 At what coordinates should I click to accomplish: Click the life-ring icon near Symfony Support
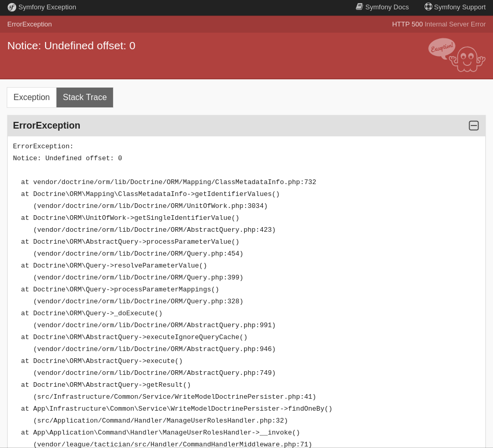click(428, 7)
